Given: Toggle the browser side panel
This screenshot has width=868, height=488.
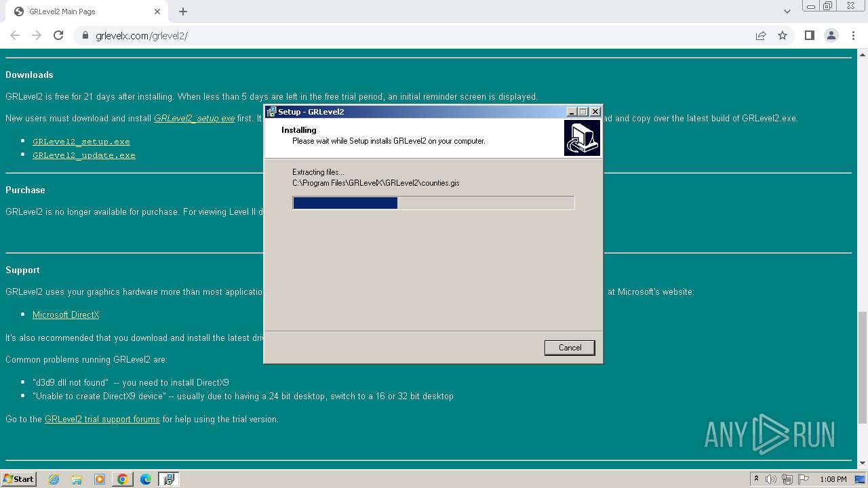Looking at the screenshot, I should click(x=809, y=35).
